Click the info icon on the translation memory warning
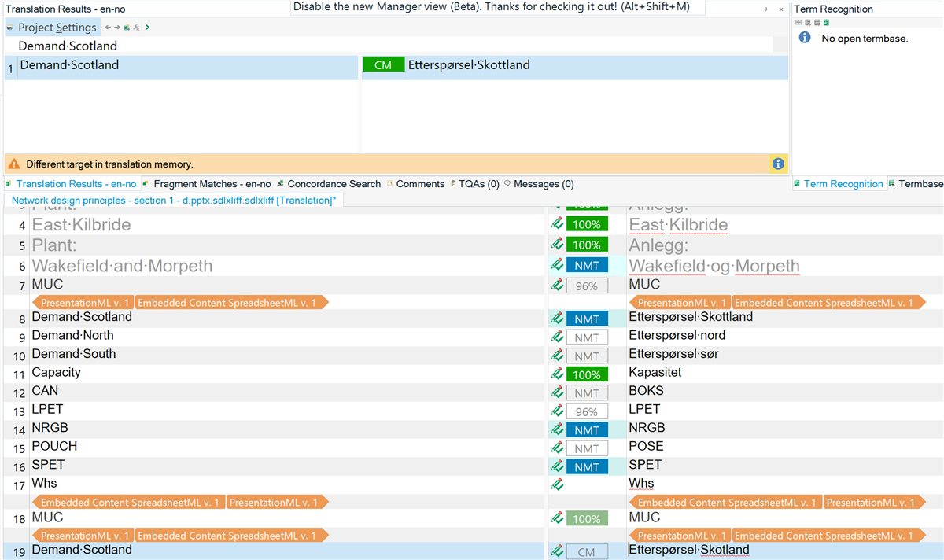Screen dimensions: 944x560 pyautogui.click(x=778, y=164)
